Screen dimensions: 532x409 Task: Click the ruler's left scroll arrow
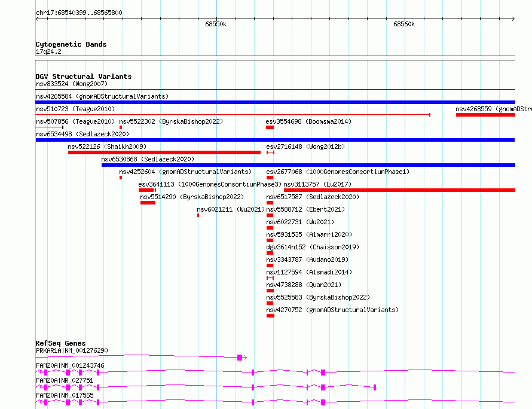(x=37, y=19)
